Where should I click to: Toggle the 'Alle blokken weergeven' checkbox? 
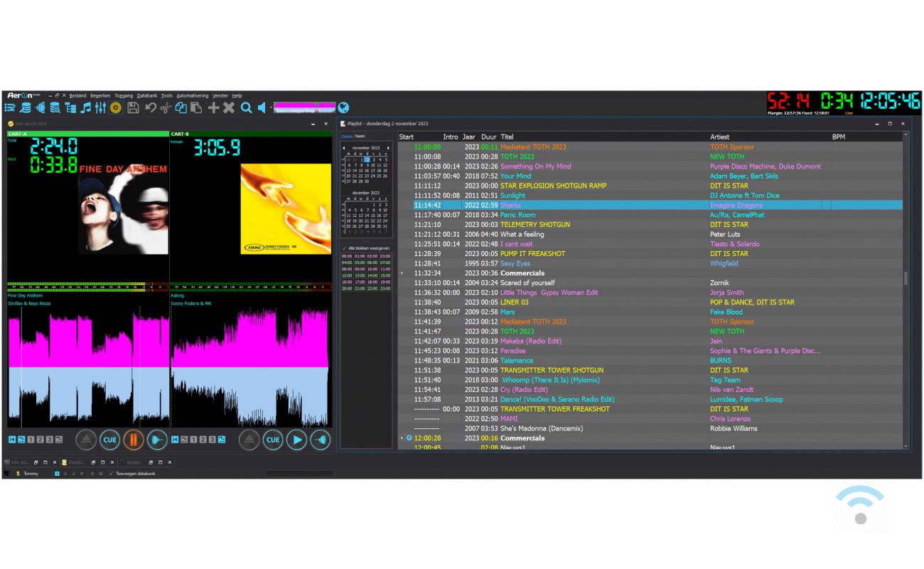click(x=345, y=248)
